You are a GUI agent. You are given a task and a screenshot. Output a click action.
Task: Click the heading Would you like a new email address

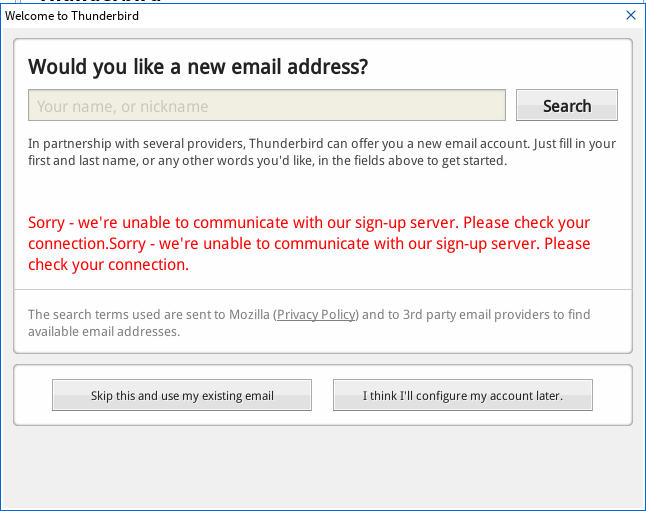click(198, 67)
